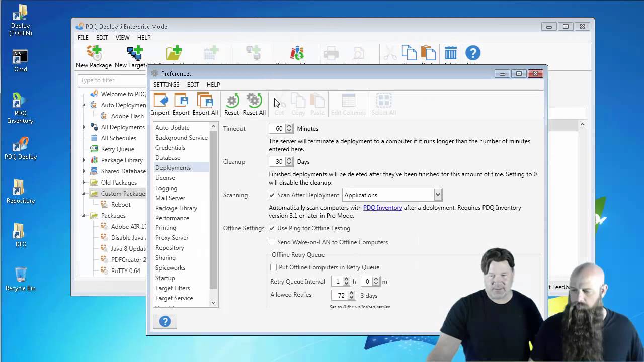Click the Delete trash icon in PDQ Deploy toolbar
This screenshot has width=644, height=362.
451,53
